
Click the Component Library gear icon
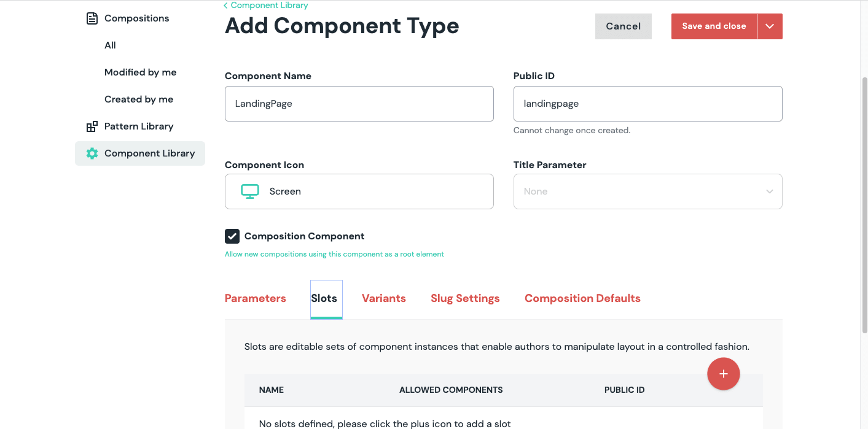[92, 153]
